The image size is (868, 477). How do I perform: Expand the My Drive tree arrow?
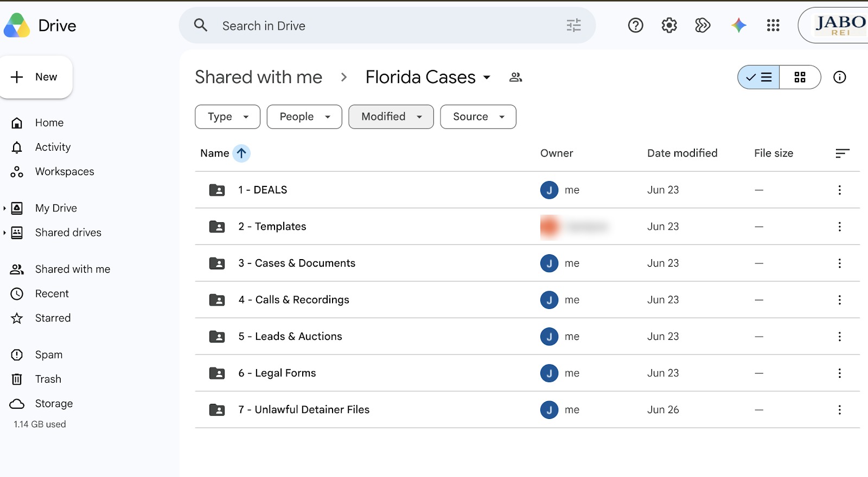(5, 208)
